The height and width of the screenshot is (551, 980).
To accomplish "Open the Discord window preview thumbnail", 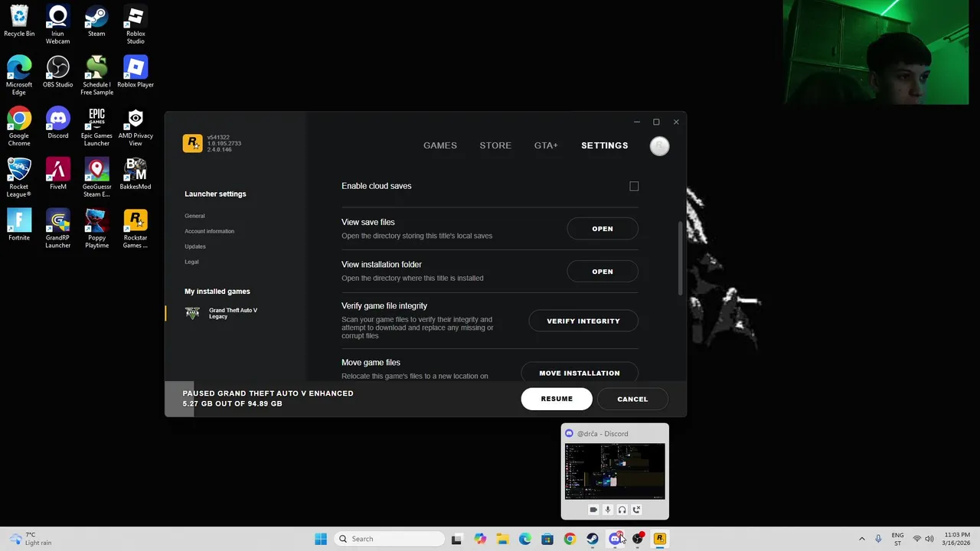I will (x=615, y=471).
